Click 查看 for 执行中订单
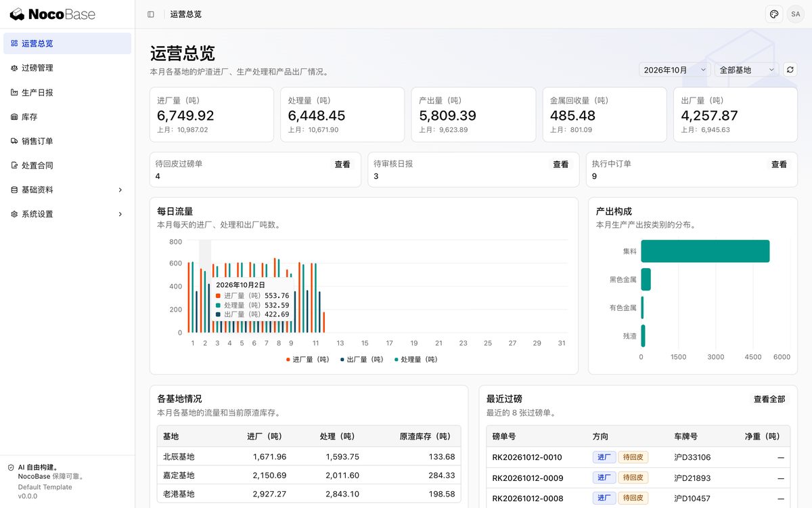The image size is (812, 508). click(x=780, y=164)
